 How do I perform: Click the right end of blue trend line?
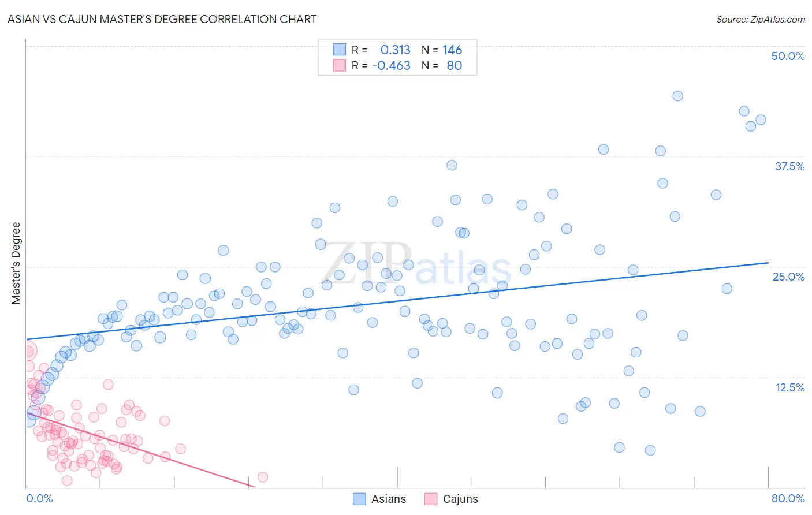pos(768,263)
